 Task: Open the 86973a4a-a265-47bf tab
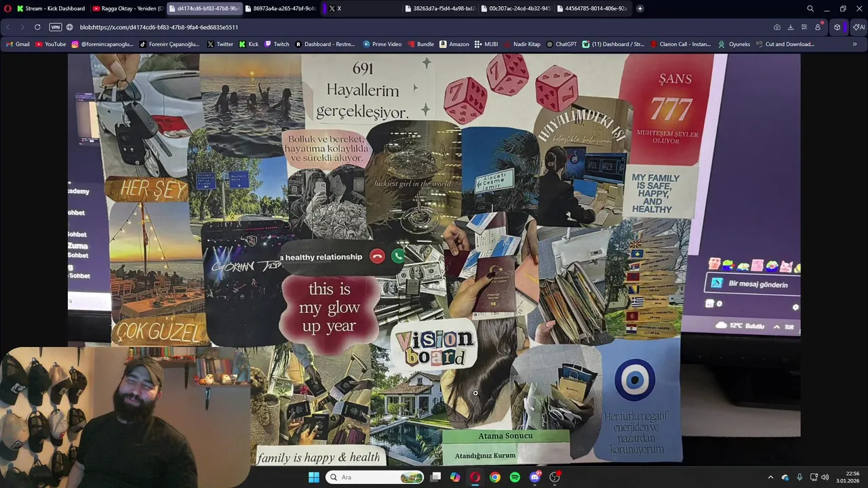click(279, 9)
